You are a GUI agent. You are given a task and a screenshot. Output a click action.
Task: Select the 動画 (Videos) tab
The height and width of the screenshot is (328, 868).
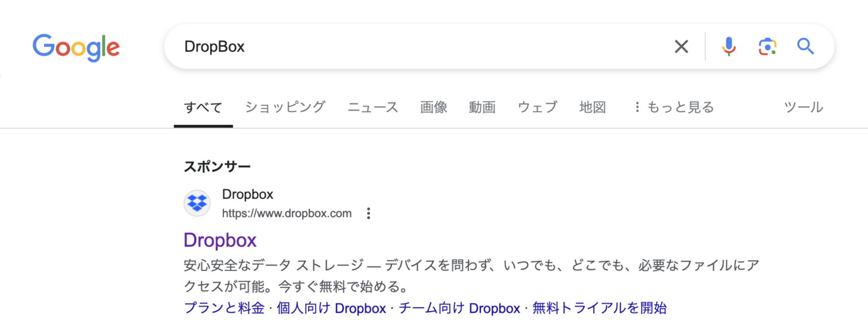pyautogui.click(x=482, y=107)
